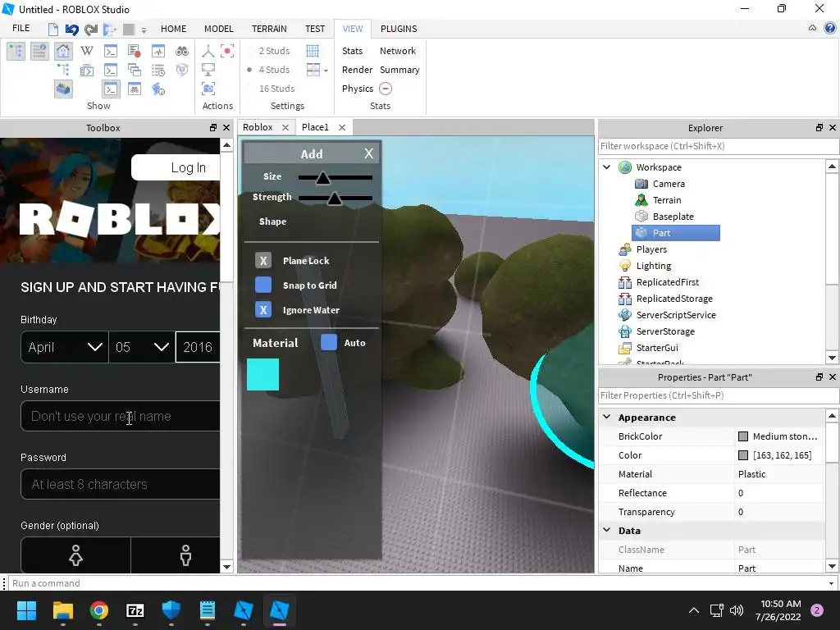Open Context Help with the W icon

click(x=87, y=51)
